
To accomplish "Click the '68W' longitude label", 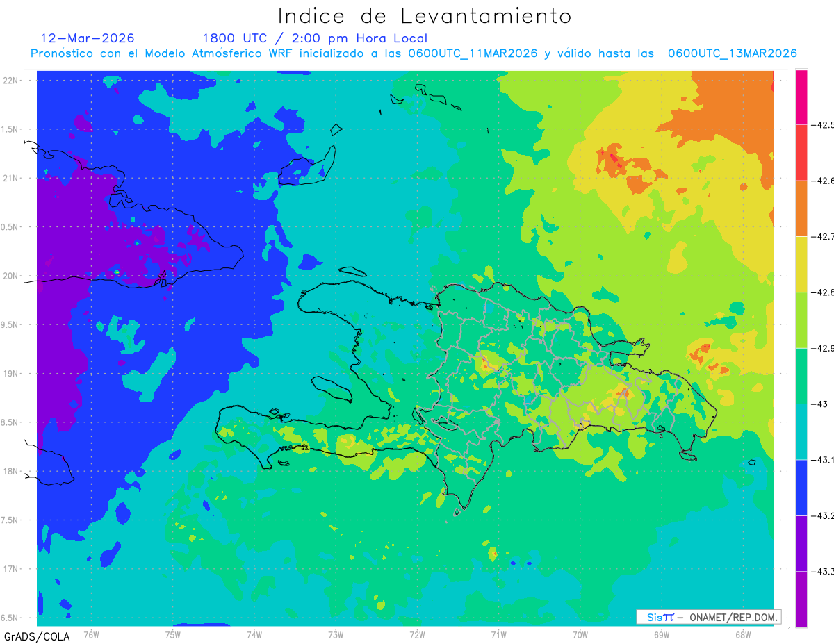I will 742,634.
